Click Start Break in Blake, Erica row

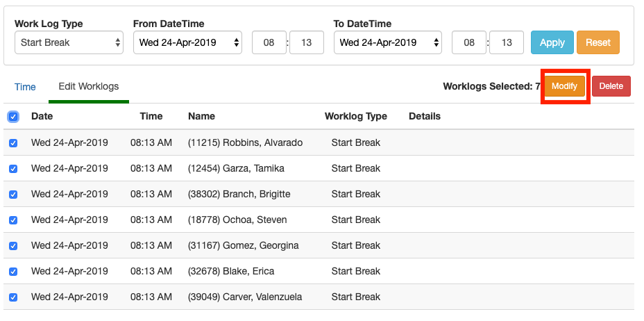pyautogui.click(x=356, y=271)
